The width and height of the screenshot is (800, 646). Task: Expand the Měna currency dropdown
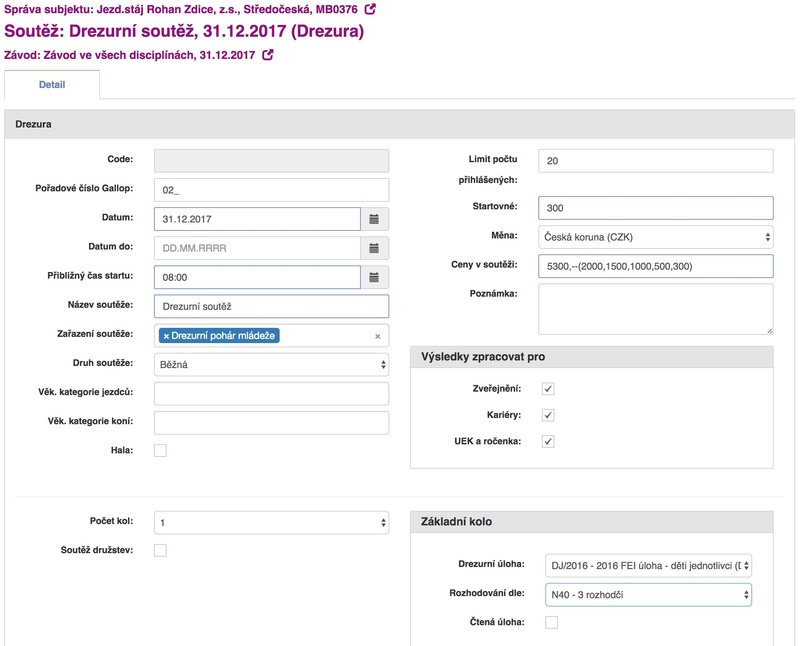pyautogui.click(x=655, y=237)
